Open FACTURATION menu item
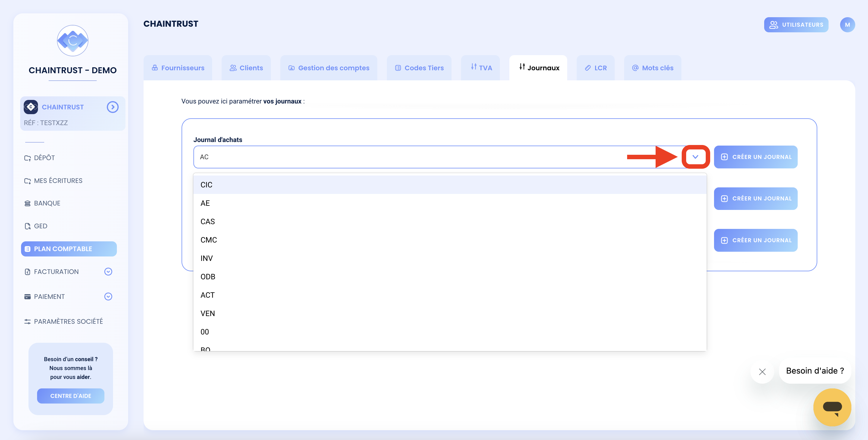Image resolution: width=868 pixels, height=440 pixels. click(52, 272)
